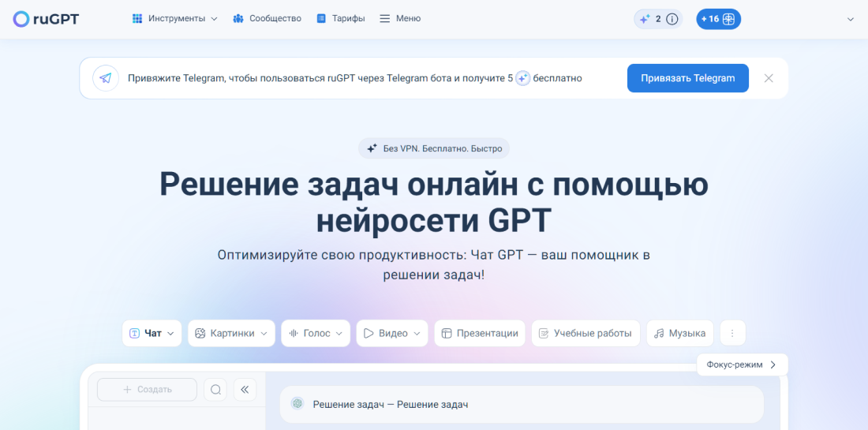Click the info icon beside credits counter

pos(672,19)
